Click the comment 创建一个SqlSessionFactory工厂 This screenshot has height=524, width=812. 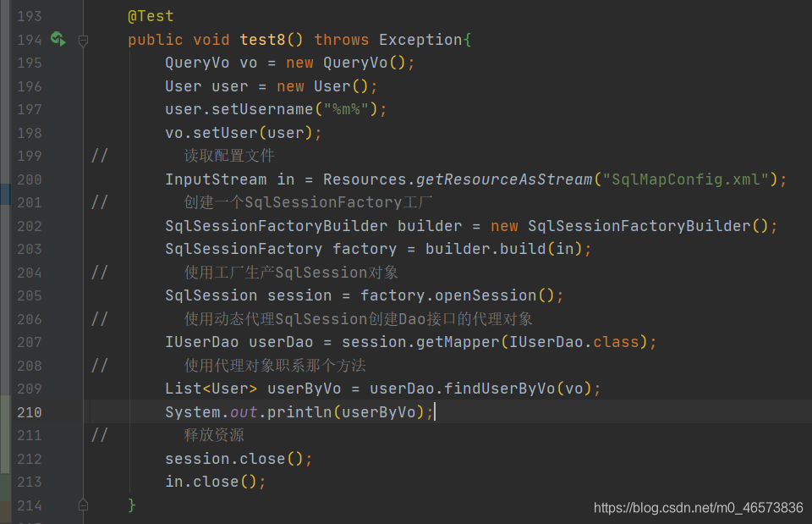308,202
